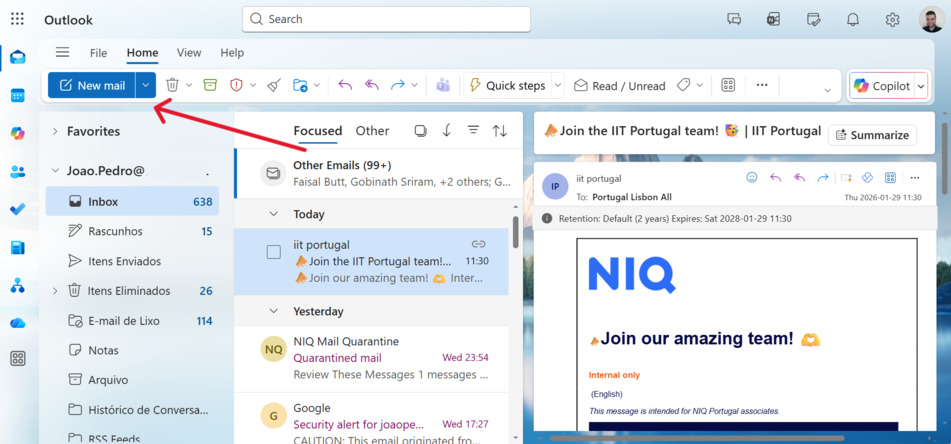Toggle Read / Unread status
The width and height of the screenshot is (951, 444).
(619, 86)
